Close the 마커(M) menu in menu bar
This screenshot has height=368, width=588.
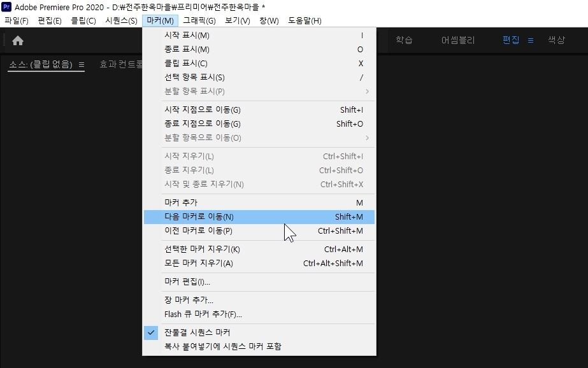tap(160, 20)
